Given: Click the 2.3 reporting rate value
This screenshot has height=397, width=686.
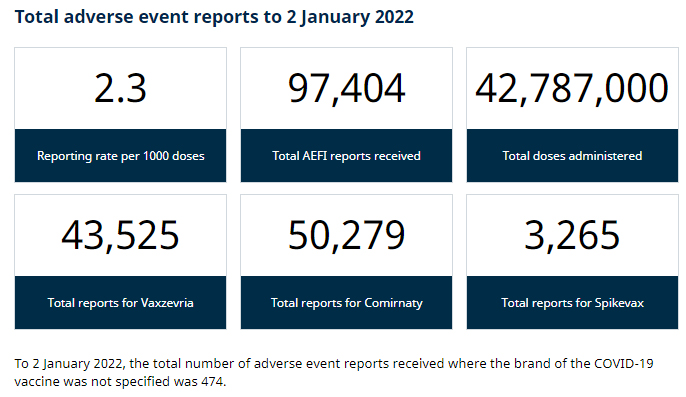Looking at the screenshot, I should [x=120, y=88].
